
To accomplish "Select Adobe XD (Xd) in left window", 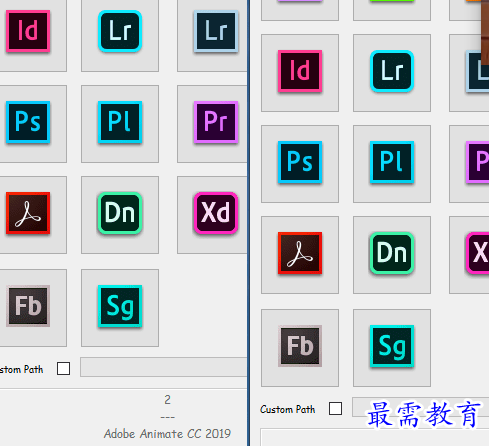I will click(x=216, y=213).
